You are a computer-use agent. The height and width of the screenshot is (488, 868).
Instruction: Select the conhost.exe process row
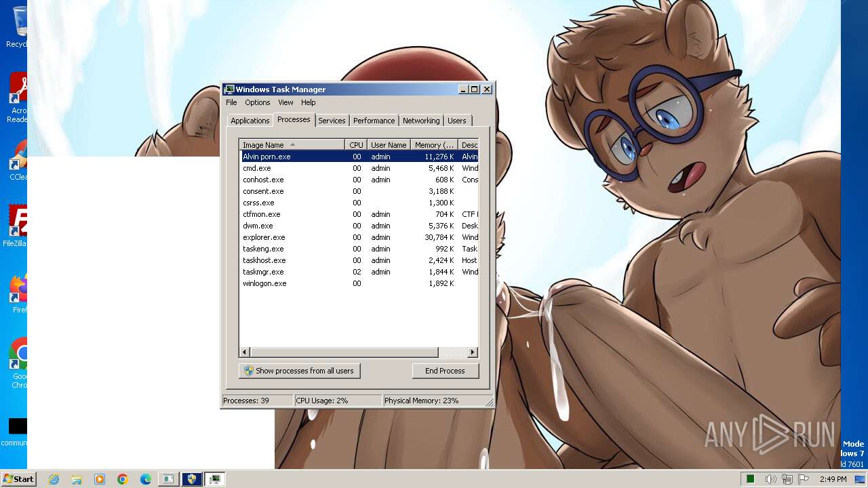tap(359, 180)
